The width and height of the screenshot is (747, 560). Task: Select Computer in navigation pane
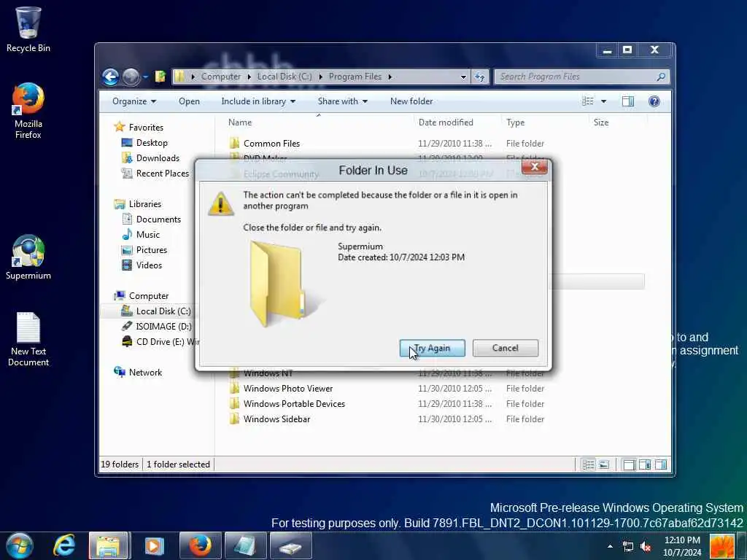(142, 296)
